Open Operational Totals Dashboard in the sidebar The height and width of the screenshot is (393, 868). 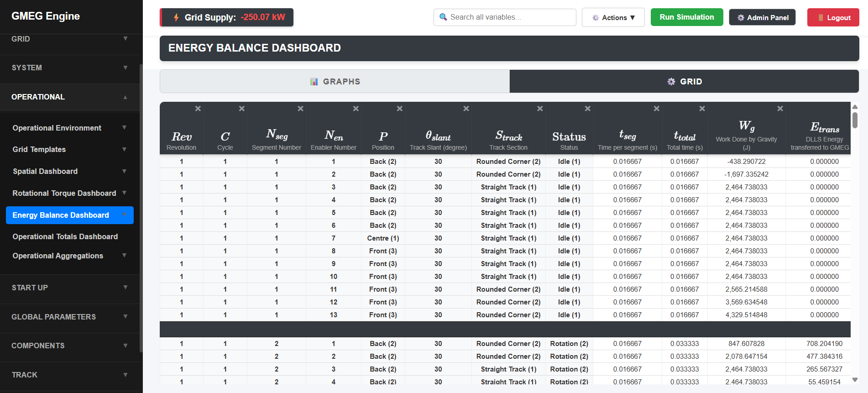pos(70,236)
